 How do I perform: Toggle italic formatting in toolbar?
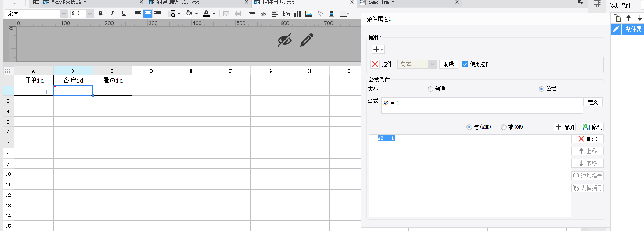pyautogui.click(x=112, y=14)
